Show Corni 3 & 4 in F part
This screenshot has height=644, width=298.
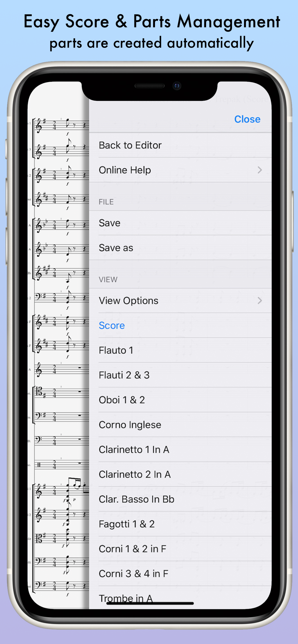180,574
